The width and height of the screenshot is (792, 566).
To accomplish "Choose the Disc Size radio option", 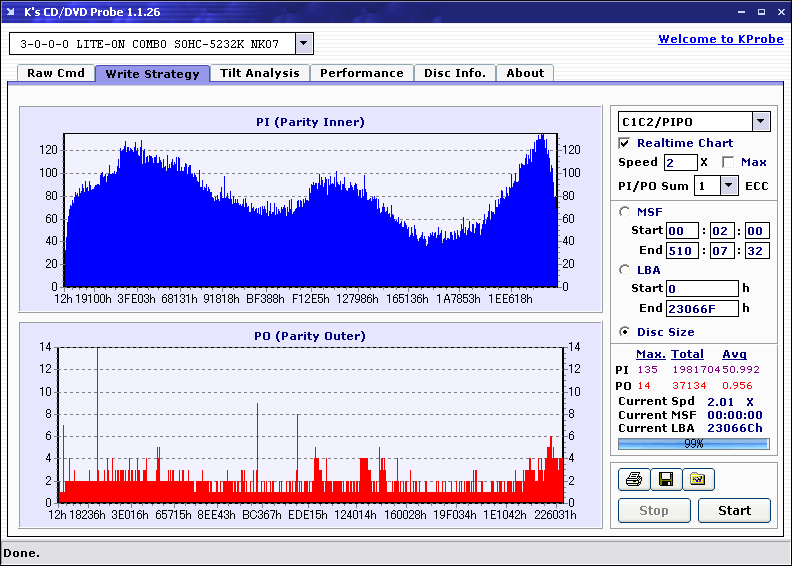I will click(x=625, y=332).
